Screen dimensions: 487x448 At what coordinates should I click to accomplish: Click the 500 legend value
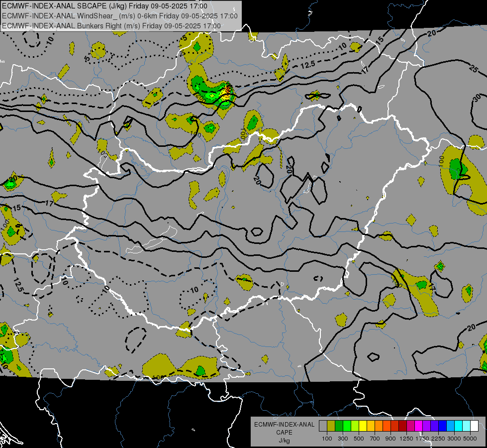[x=359, y=439]
